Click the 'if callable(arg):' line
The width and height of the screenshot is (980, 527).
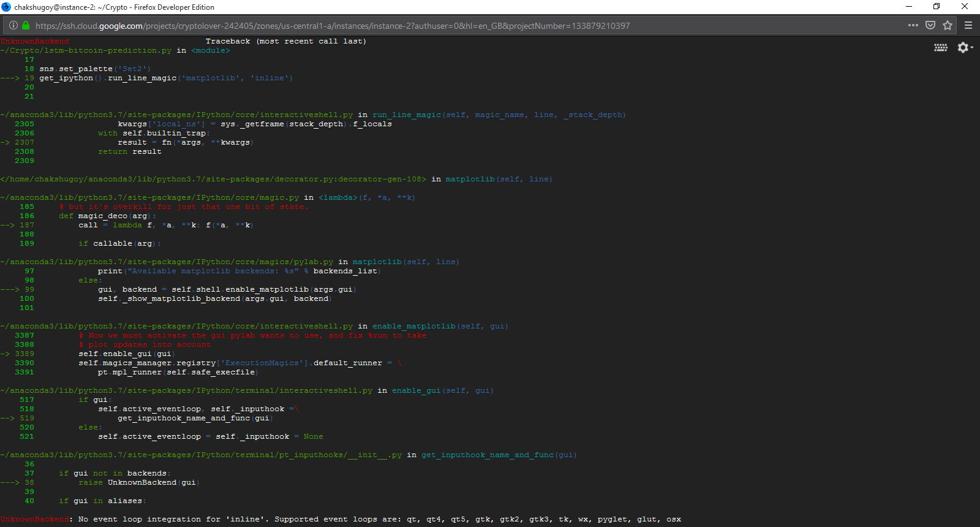pyautogui.click(x=120, y=243)
